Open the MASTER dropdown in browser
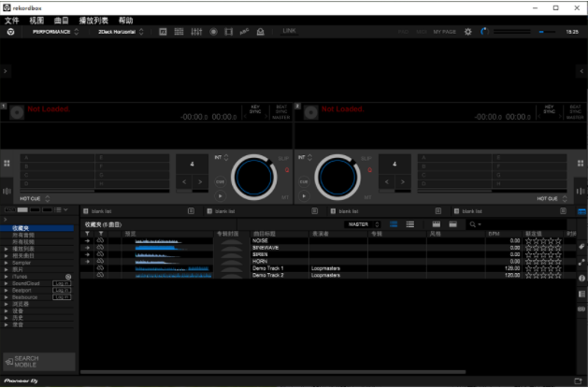Viewport: 588px width, 388px height. coord(362,224)
